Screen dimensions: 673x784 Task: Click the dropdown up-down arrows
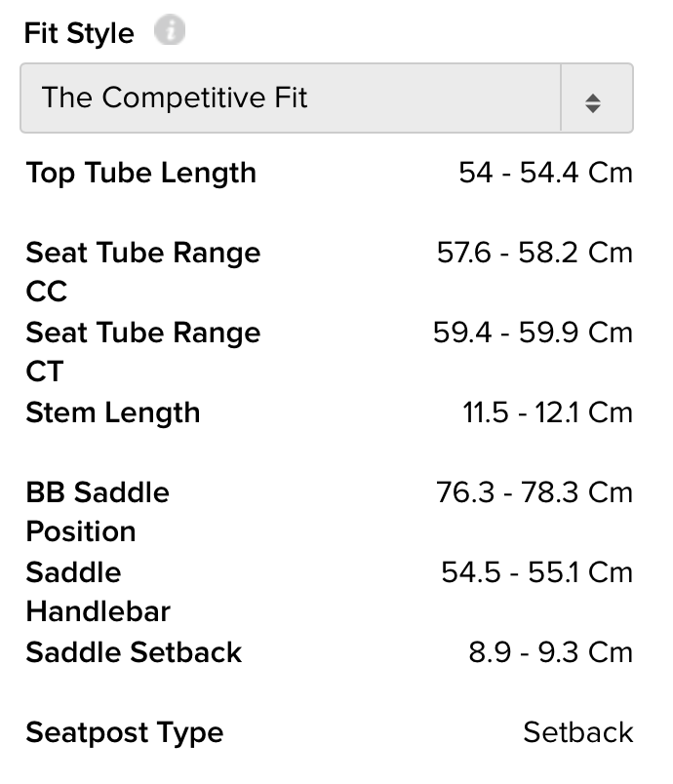coord(592,103)
